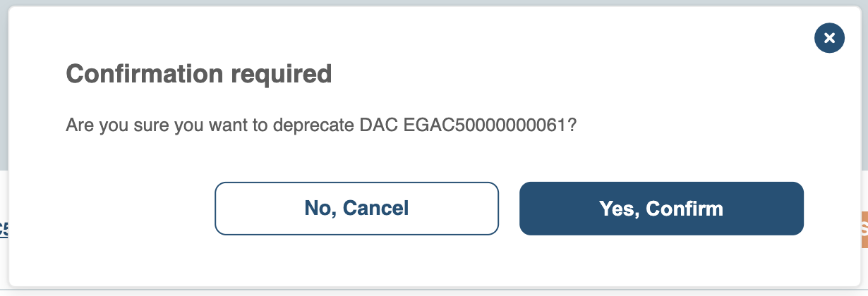Click the orange badge at the right edge

tap(864, 229)
